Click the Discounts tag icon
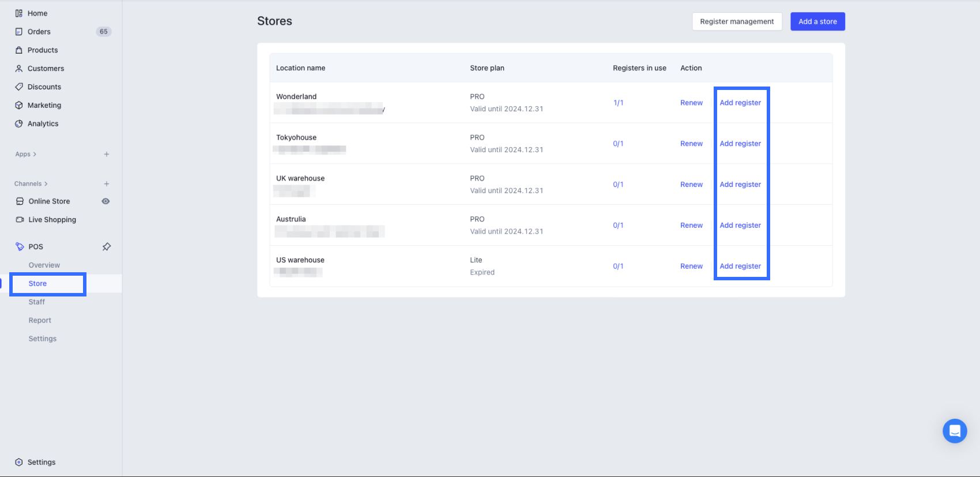This screenshot has width=980, height=477. point(19,87)
